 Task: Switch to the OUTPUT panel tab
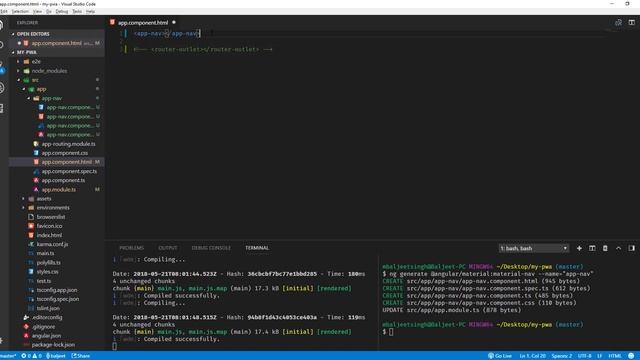click(x=167, y=248)
